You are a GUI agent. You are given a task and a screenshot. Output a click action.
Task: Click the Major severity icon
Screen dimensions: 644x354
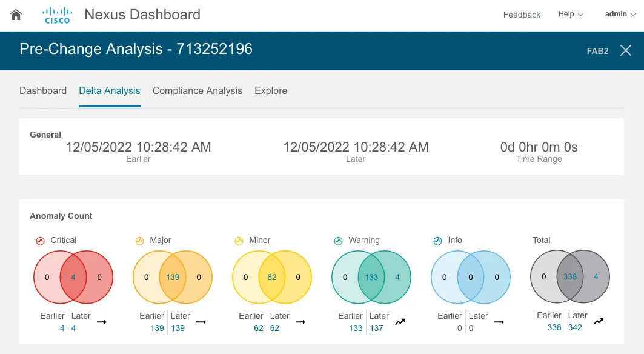(x=139, y=241)
